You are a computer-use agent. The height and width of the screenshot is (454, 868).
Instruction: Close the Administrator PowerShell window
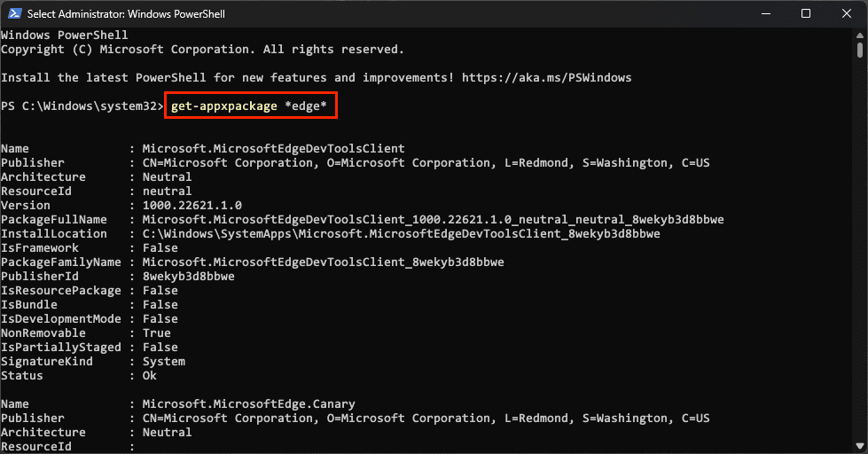point(847,14)
